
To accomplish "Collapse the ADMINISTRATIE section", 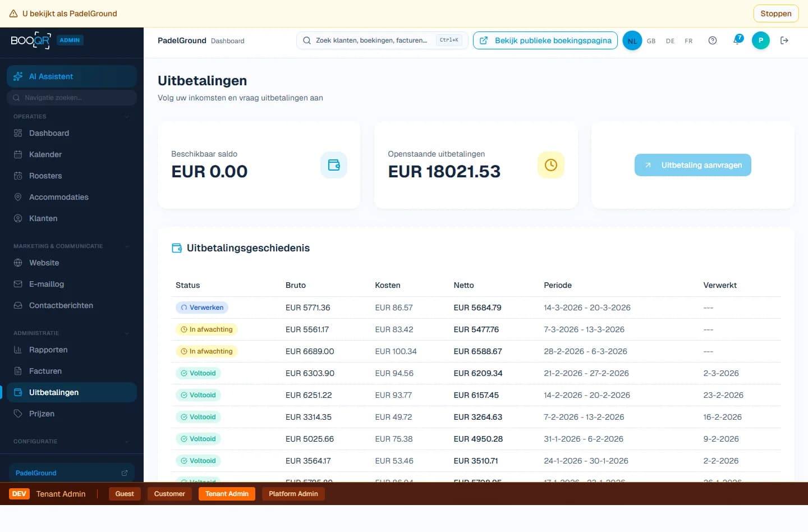I will pos(127,333).
